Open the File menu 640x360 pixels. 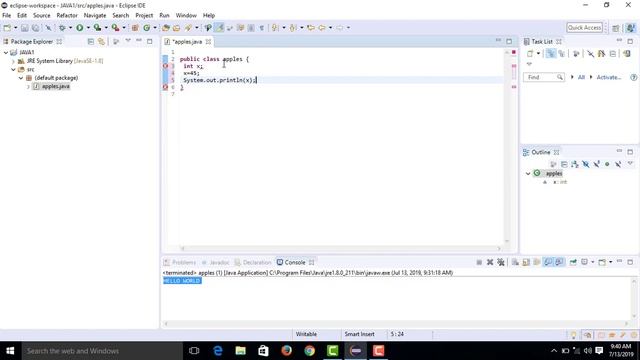pyautogui.click(x=7, y=16)
